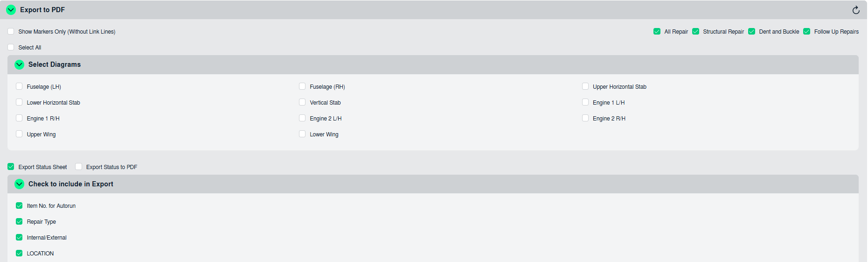Uncheck Structural Repair filter
This screenshot has height=262, width=868.
click(695, 32)
